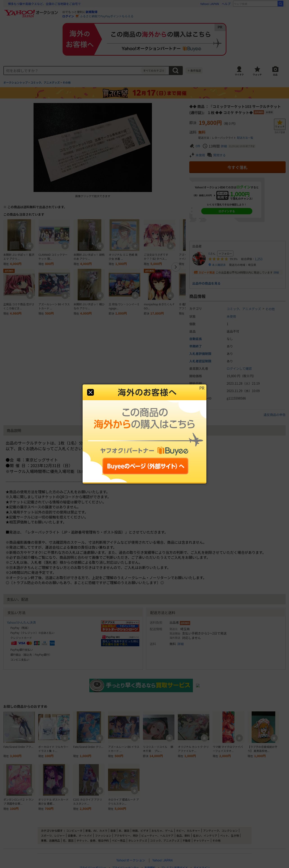This screenshot has width=289, height=868.
Task: Click the unused condition sparkle link
Action: coord(197,155)
